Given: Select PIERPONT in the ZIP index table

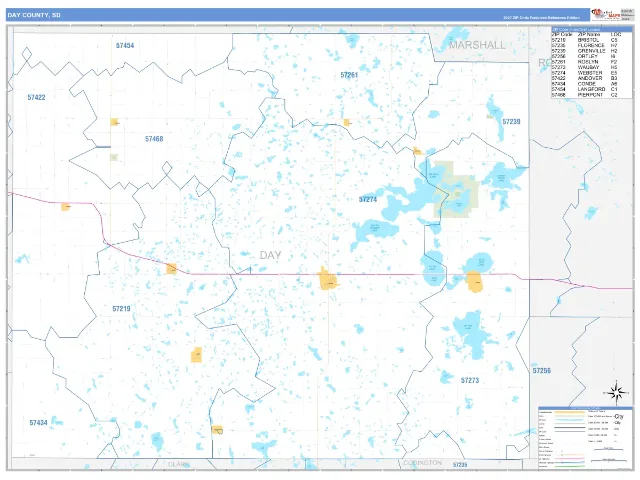Looking at the screenshot, I should coord(590,95).
